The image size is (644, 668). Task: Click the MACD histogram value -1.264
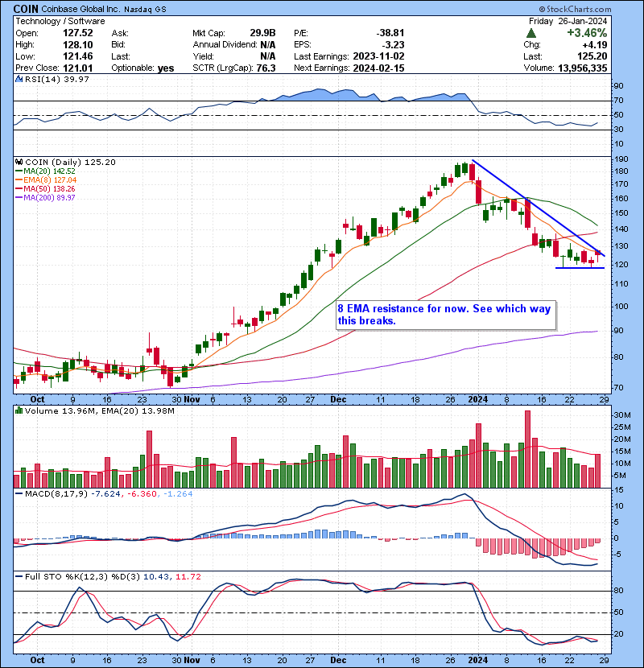178,494
